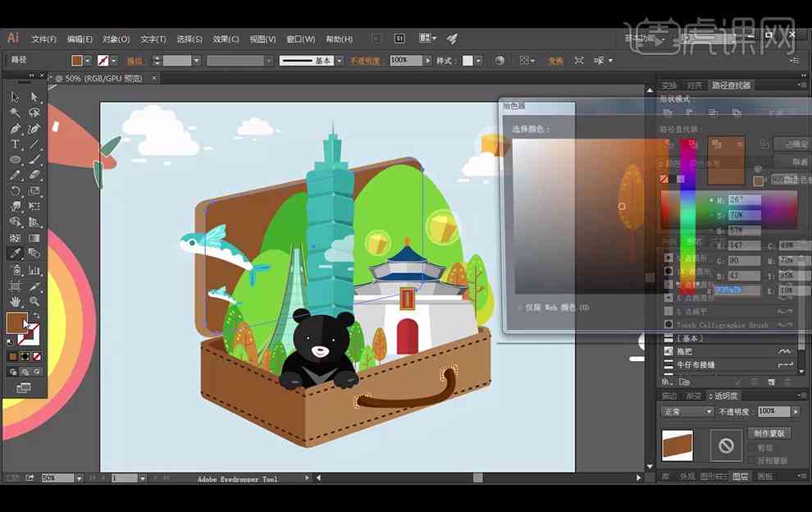This screenshot has width=812, height=512.
Task: Select the Gradient tool
Action: [34, 238]
